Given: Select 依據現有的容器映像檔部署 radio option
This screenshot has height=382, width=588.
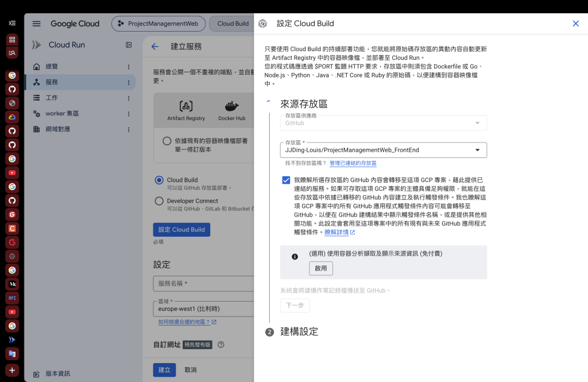Looking at the screenshot, I should [x=167, y=141].
